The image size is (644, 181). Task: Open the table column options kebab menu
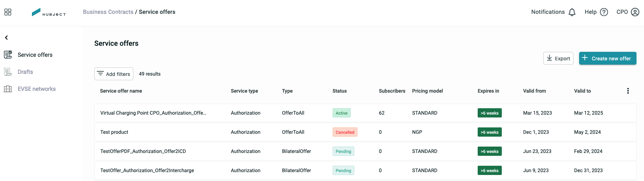628,91
